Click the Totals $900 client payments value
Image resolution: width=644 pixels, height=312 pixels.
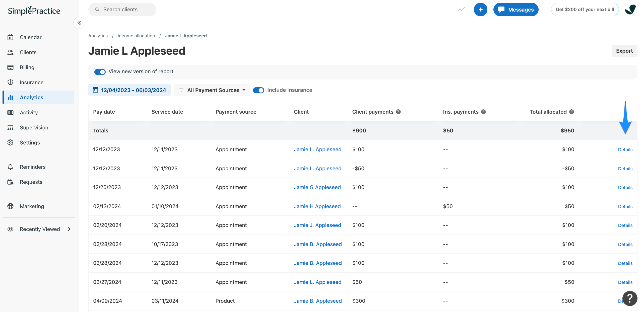click(359, 130)
